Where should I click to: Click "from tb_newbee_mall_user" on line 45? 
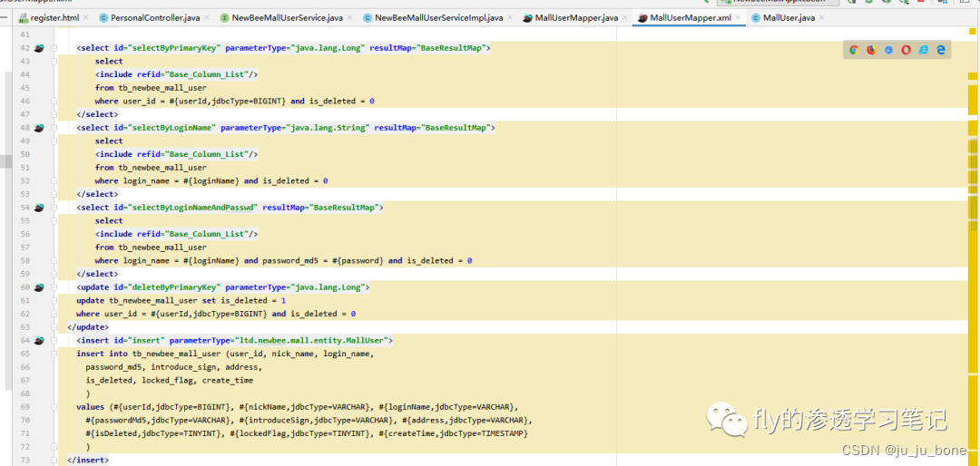pyautogui.click(x=151, y=87)
